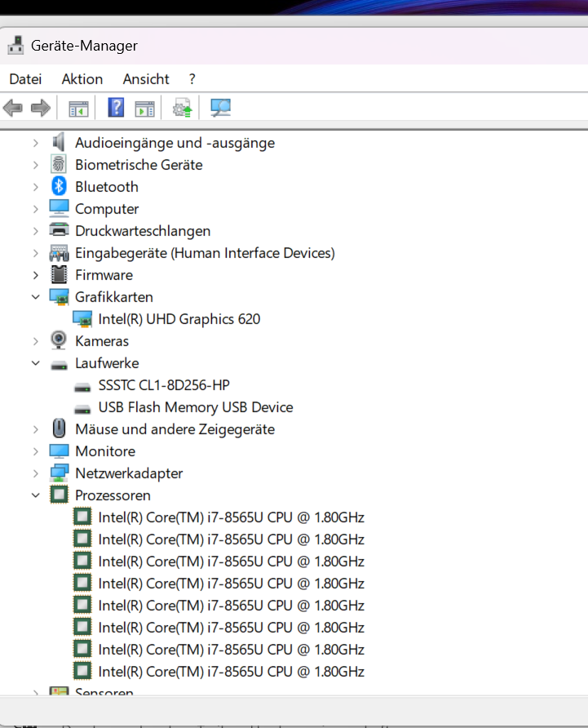Image resolution: width=588 pixels, height=728 pixels.
Task: Select Eingabegeräte (Human Interface Devices) label
Action: [x=205, y=253]
